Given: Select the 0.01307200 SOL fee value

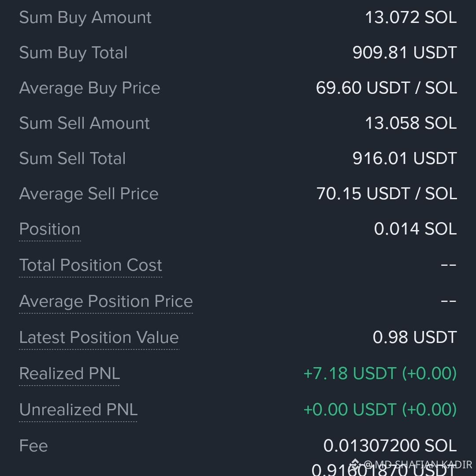Looking at the screenshot, I should point(390,445).
